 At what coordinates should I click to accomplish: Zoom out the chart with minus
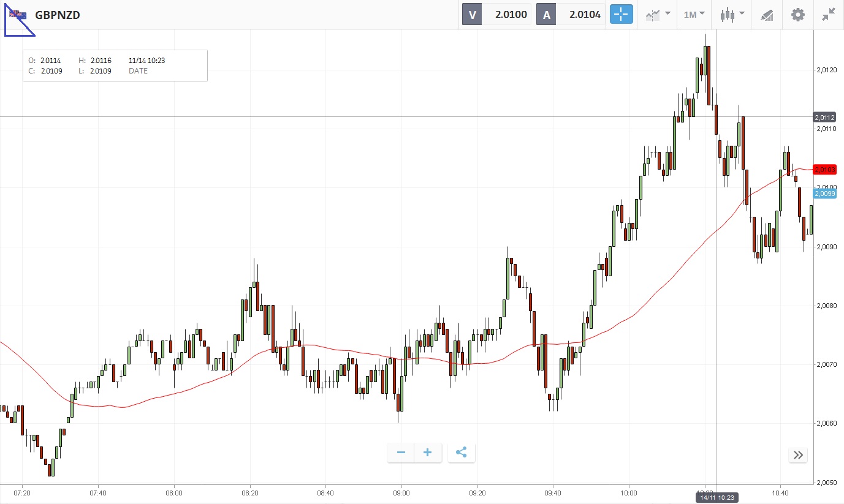coord(401,453)
